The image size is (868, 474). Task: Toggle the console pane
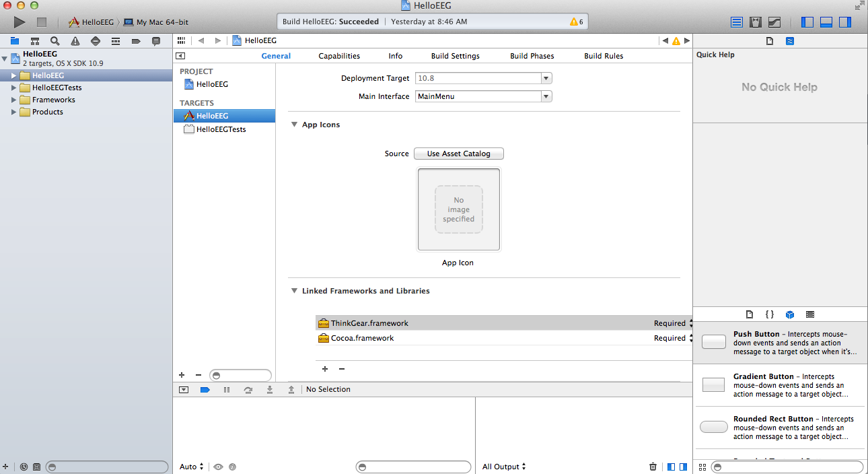[x=684, y=467]
